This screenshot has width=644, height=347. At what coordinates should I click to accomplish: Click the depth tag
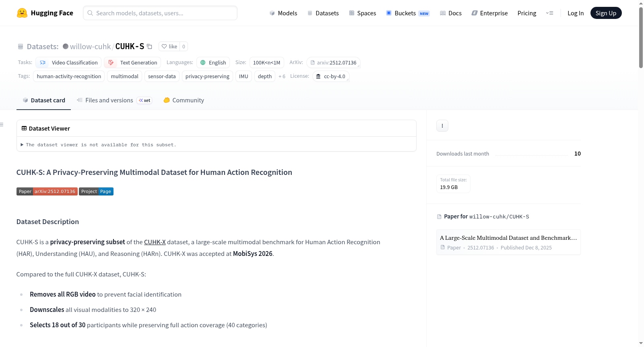265,76
